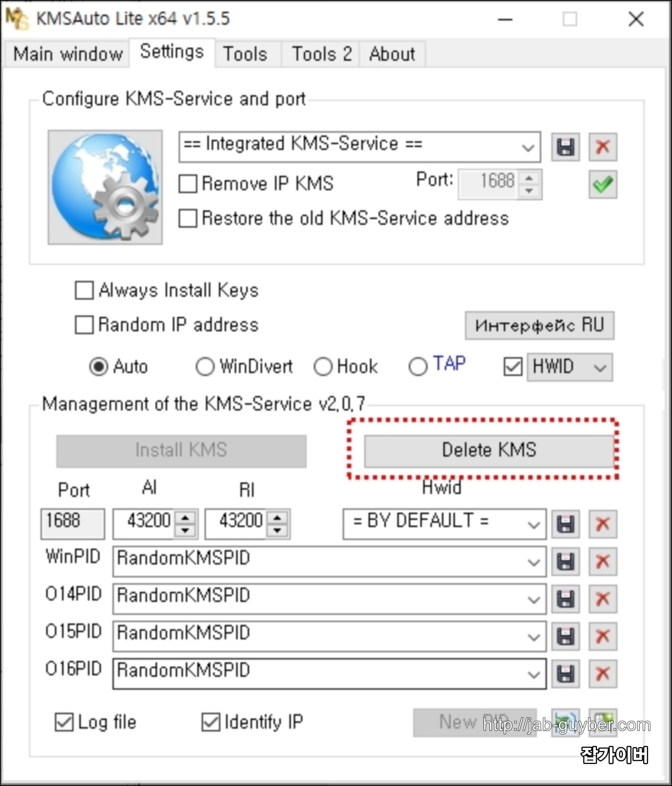The image size is (672, 786).
Task: Uncheck the box beside the HWID dropdown
Action: point(513,367)
